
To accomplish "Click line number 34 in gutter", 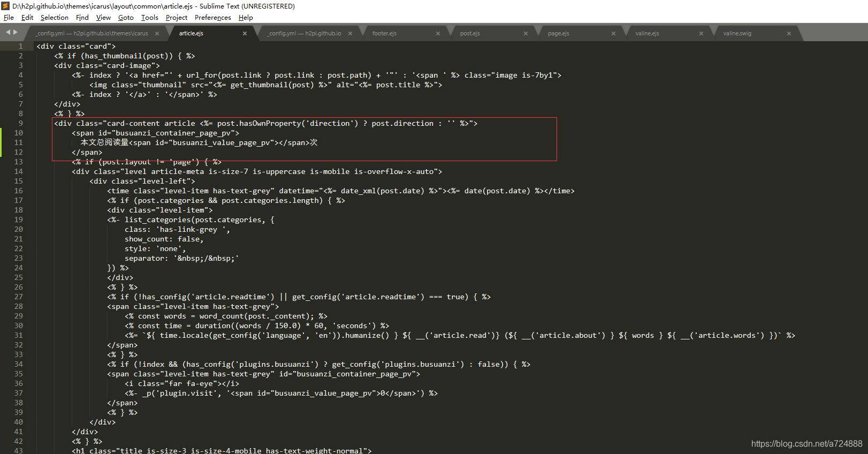I will click(18, 364).
